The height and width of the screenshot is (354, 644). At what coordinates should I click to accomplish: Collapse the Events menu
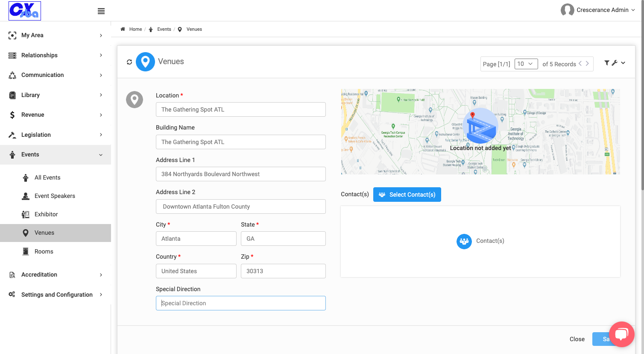[56, 154]
